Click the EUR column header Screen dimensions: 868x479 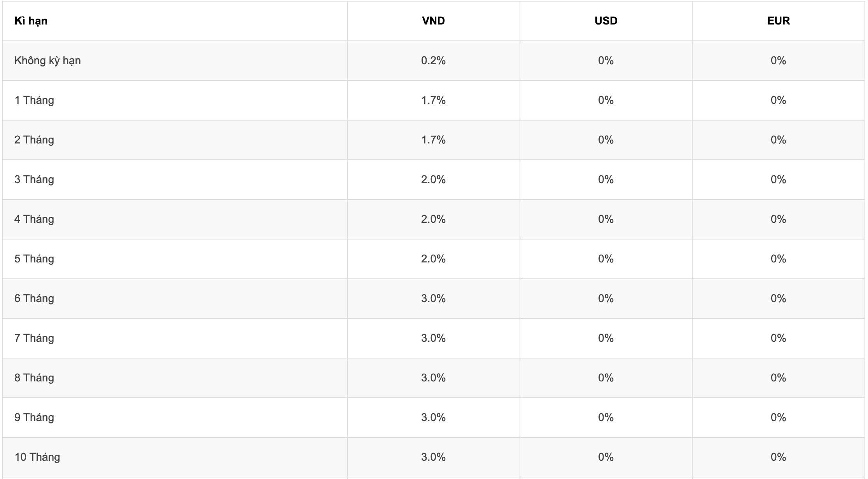[x=779, y=21]
